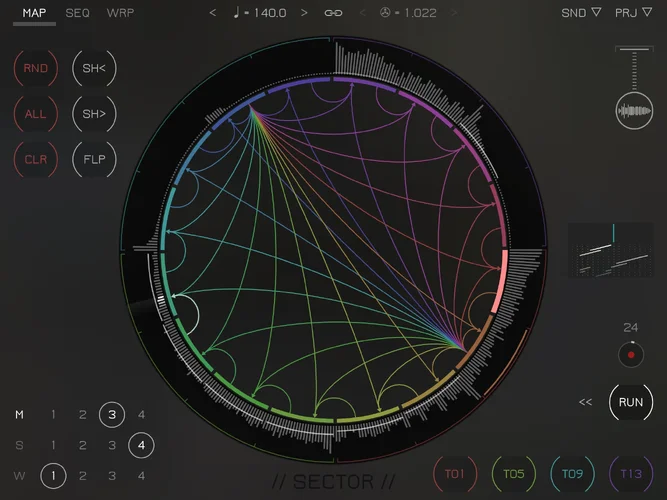Click the SH< shift-left button
The width and height of the screenshot is (667, 500).
[94, 68]
